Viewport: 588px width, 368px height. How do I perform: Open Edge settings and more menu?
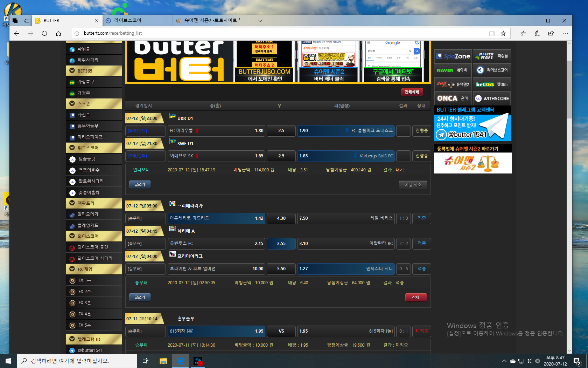565,33
